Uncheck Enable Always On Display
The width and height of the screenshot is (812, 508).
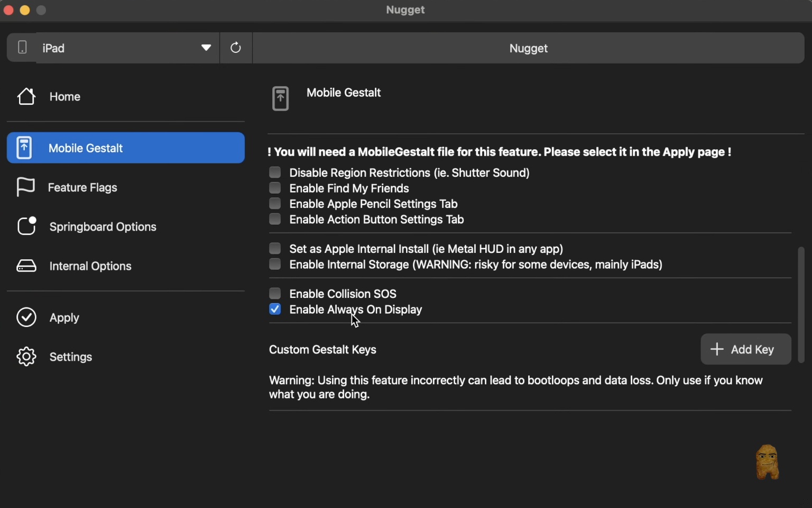pyautogui.click(x=275, y=309)
